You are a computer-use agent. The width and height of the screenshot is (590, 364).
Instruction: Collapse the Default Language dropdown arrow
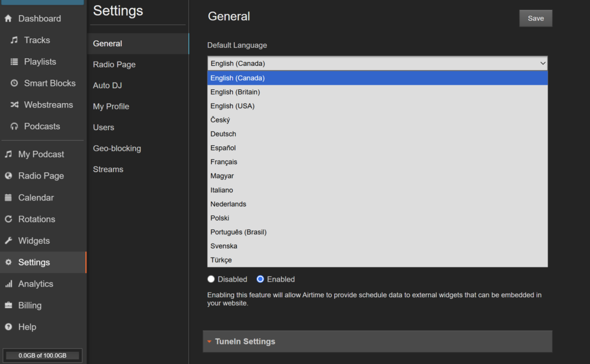(x=543, y=63)
